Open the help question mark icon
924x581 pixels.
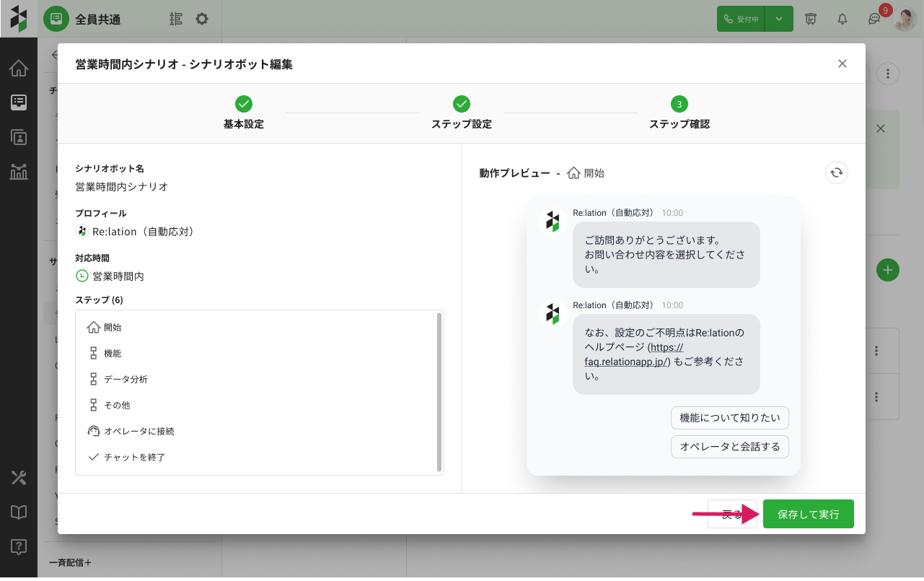pos(19,546)
